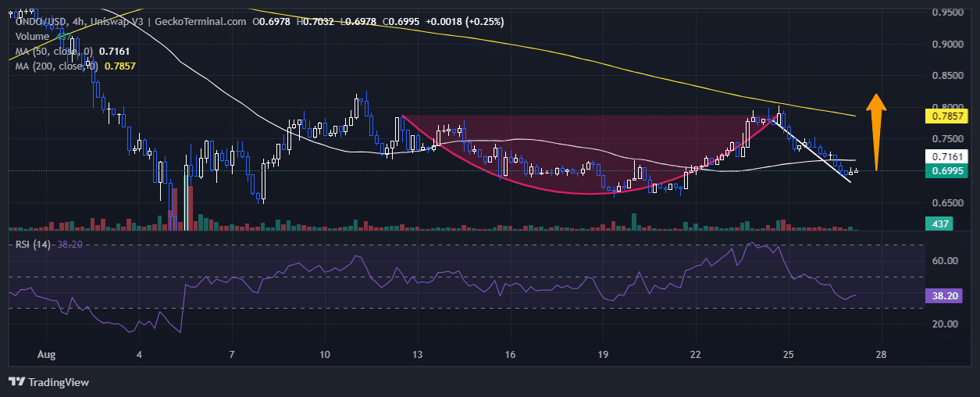Screen dimensions: 980x397
Task: Click the white 0.7161 price tag
Action: coord(946,157)
